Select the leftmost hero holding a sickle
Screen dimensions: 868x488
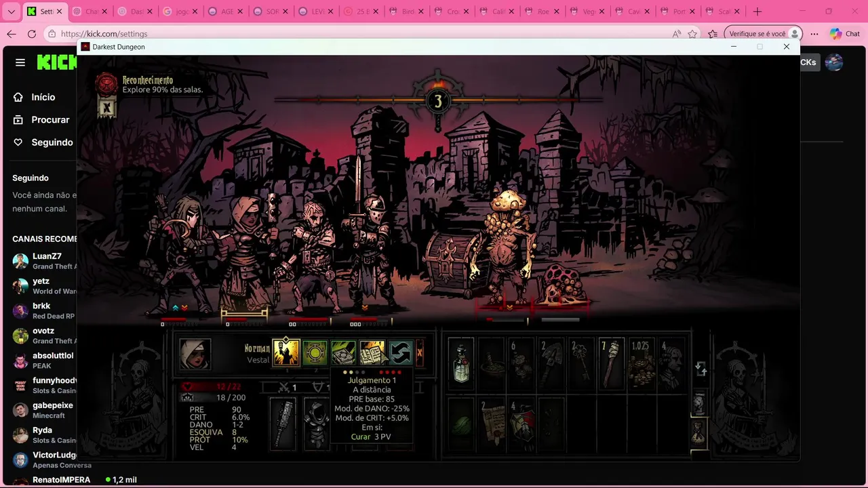tap(178, 254)
